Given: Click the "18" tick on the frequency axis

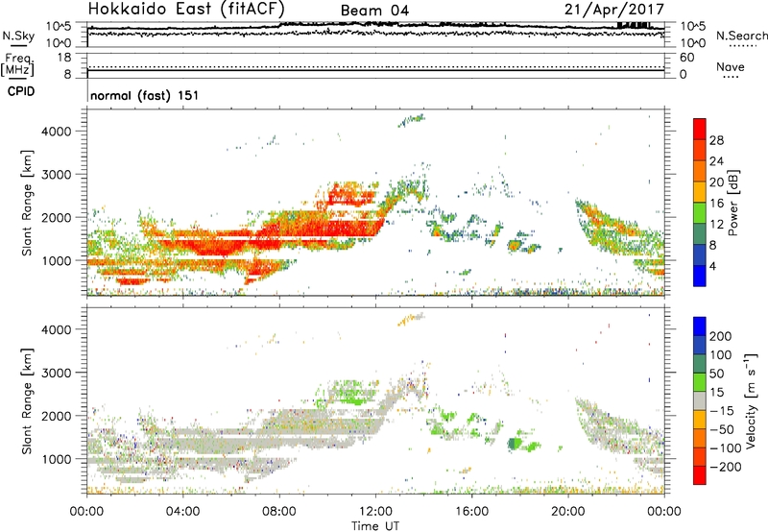Looking at the screenshot, I should pyautogui.click(x=64, y=58).
